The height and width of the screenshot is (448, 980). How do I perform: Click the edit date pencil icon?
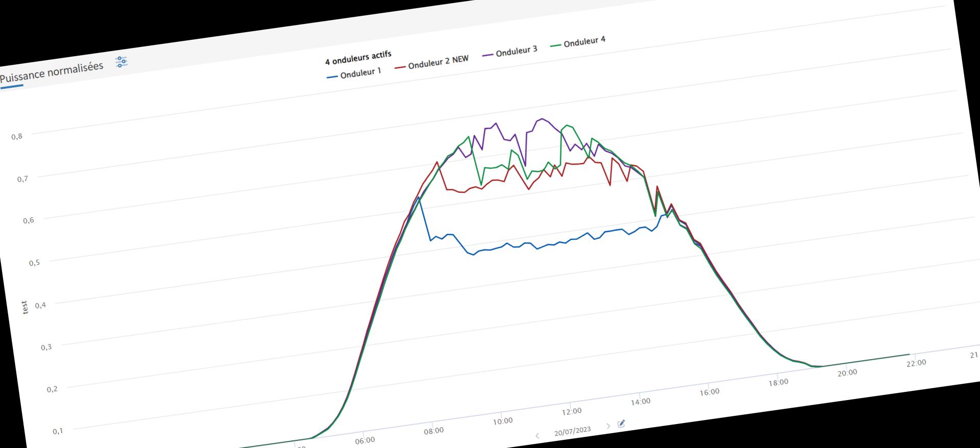[621, 424]
